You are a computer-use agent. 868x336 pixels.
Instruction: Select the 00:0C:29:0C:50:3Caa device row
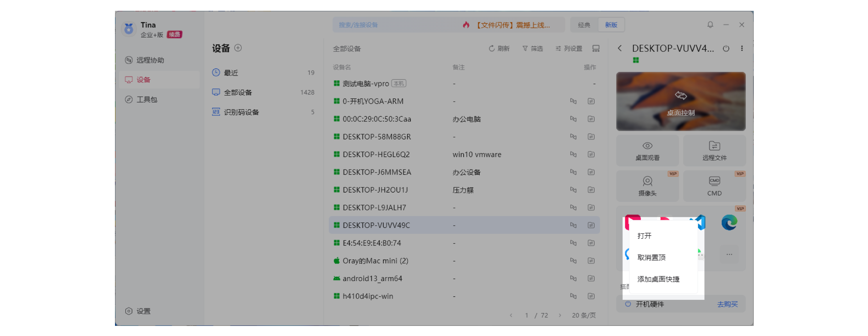tap(464, 119)
